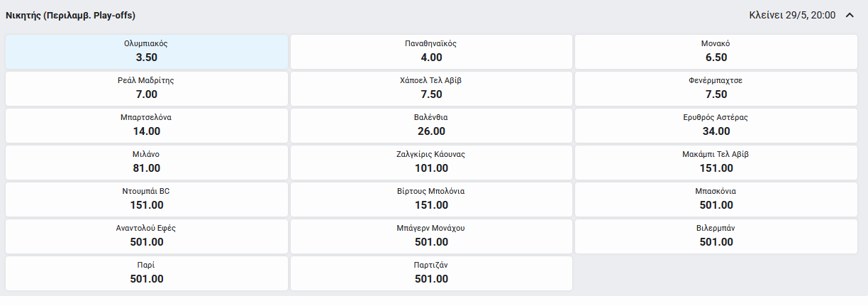Screen dimensions: 868x306
Task: Add Μπαρτσελόνα at 14.00 to betslip
Action: (147, 125)
